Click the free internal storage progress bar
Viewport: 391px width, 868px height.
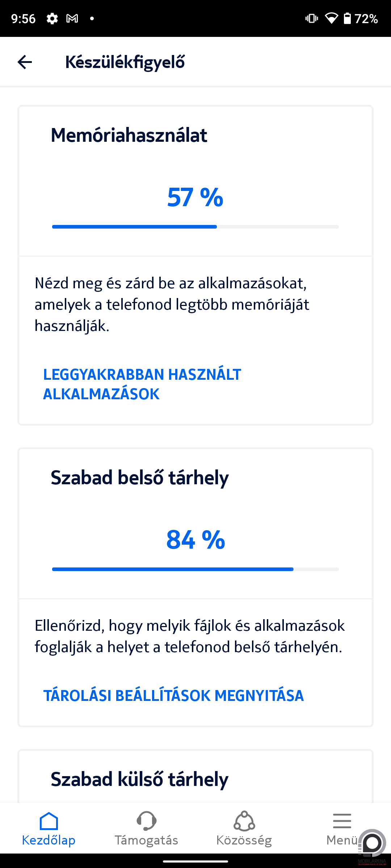[x=195, y=569]
